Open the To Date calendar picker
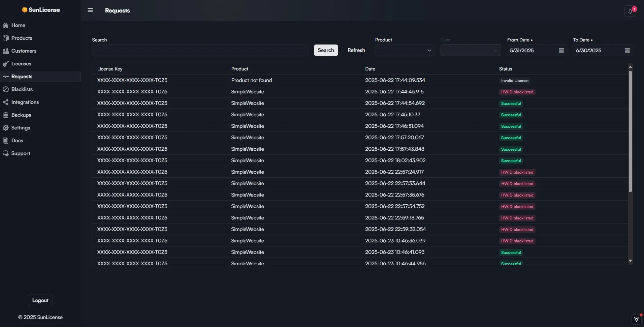Screen dimensions: 644x327 [627, 50]
